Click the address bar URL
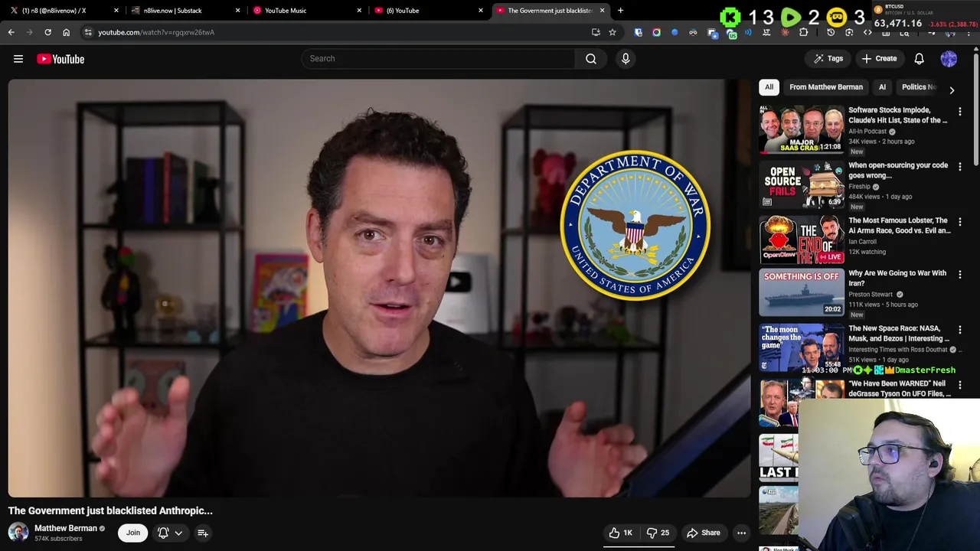The image size is (980, 551). click(x=156, y=32)
